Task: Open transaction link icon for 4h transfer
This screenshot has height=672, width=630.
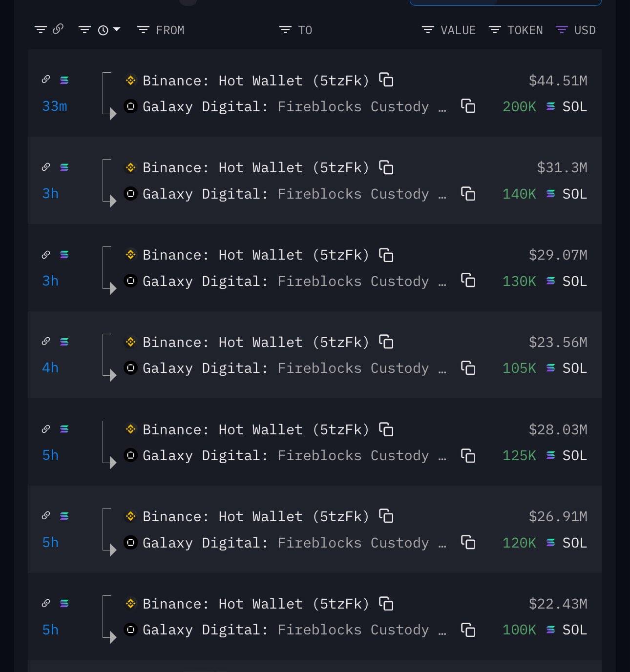Action: [46, 342]
